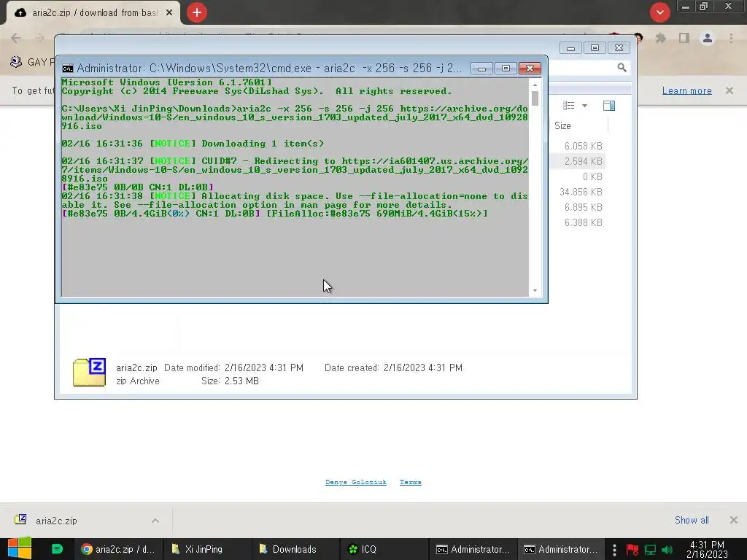Viewport: 747px width, 560px height.
Task: Select the file row sized 6.895 KB
Action: point(583,207)
